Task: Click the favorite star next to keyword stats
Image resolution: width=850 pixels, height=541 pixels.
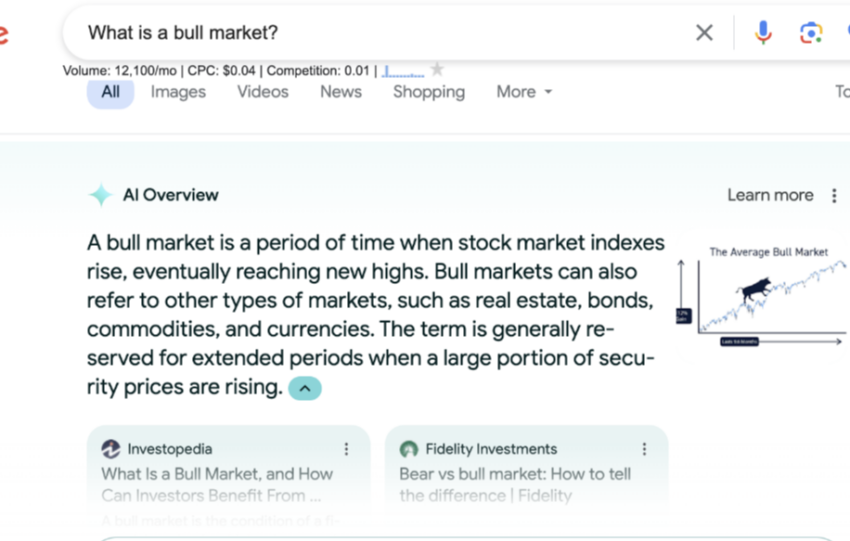Action: coord(437,69)
